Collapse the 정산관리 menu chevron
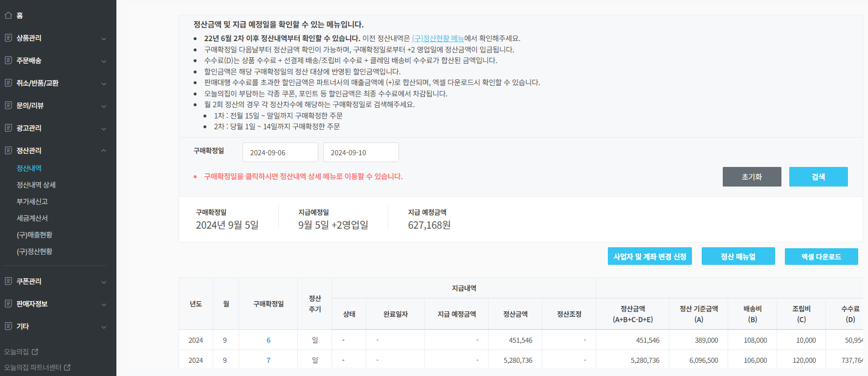The width and height of the screenshot is (868, 376). (x=104, y=150)
